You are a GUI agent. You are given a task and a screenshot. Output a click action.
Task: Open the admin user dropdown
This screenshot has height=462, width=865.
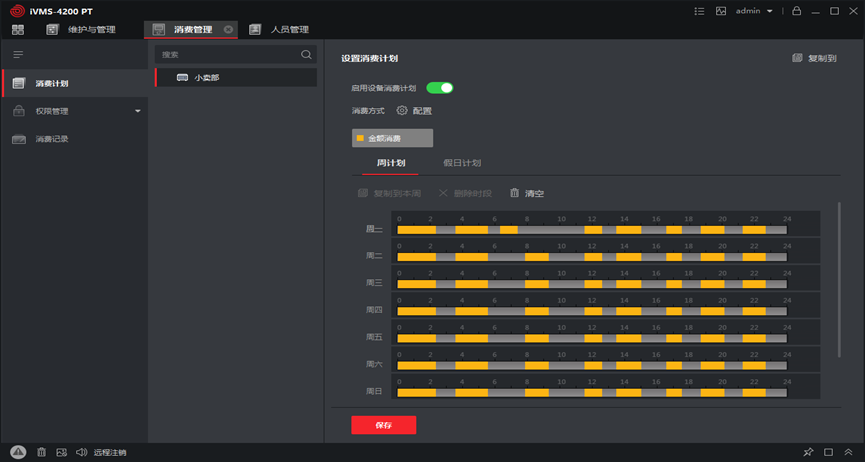pyautogui.click(x=753, y=10)
